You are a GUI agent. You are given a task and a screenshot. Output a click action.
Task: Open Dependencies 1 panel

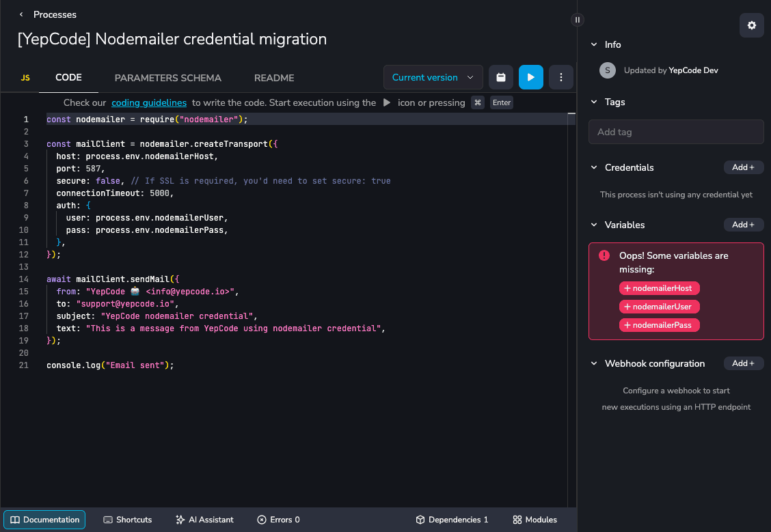(x=452, y=520)
